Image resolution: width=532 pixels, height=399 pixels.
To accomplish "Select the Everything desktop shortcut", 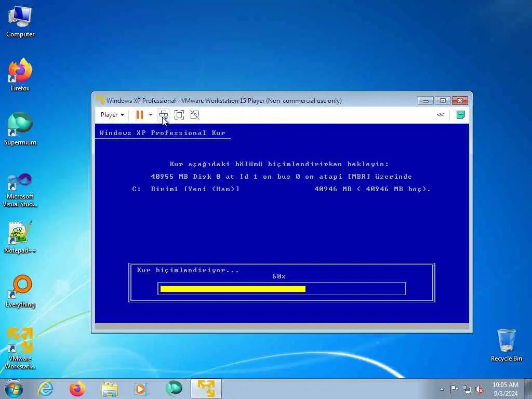I will tap(20, 291).
